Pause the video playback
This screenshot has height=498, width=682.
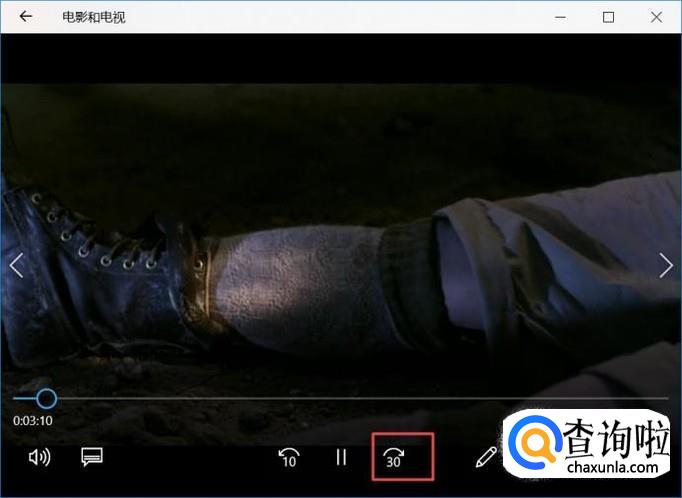tap(341, 457)
